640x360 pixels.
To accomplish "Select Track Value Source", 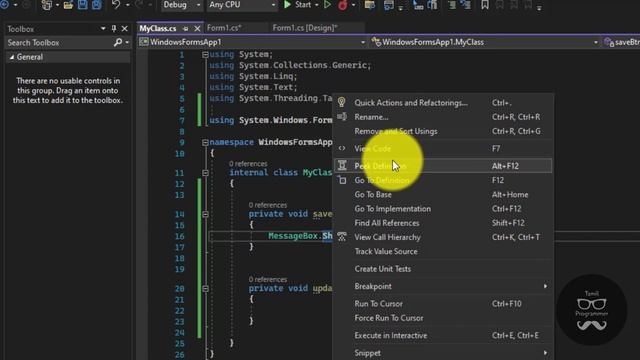I will point(443,252).
